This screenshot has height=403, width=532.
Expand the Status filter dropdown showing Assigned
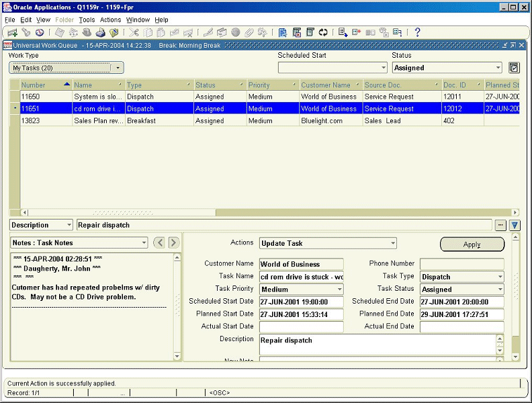click(498, 68)
